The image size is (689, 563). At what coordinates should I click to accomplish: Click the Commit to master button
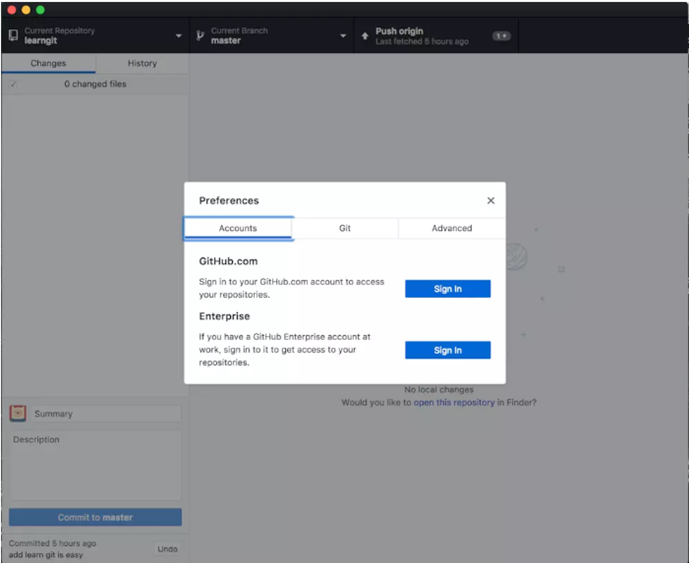tap(95, 517)
